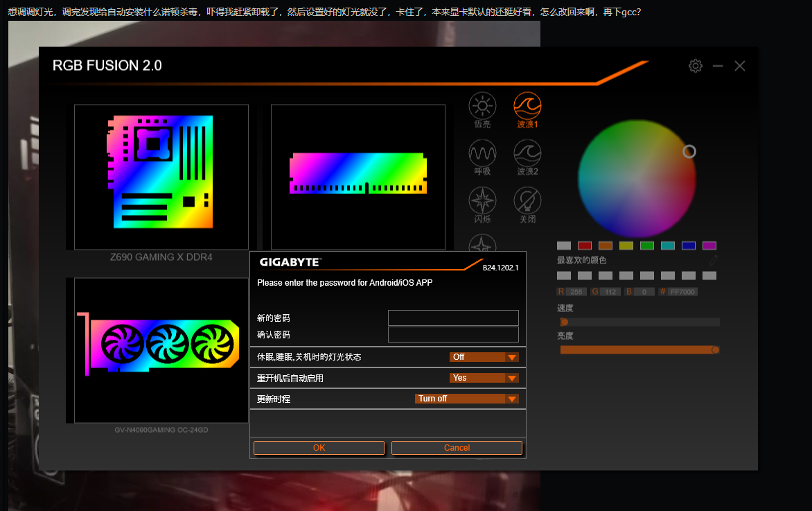Open settings via the gear icon
This screenshot has height=511, width=812.
[695, 66]
